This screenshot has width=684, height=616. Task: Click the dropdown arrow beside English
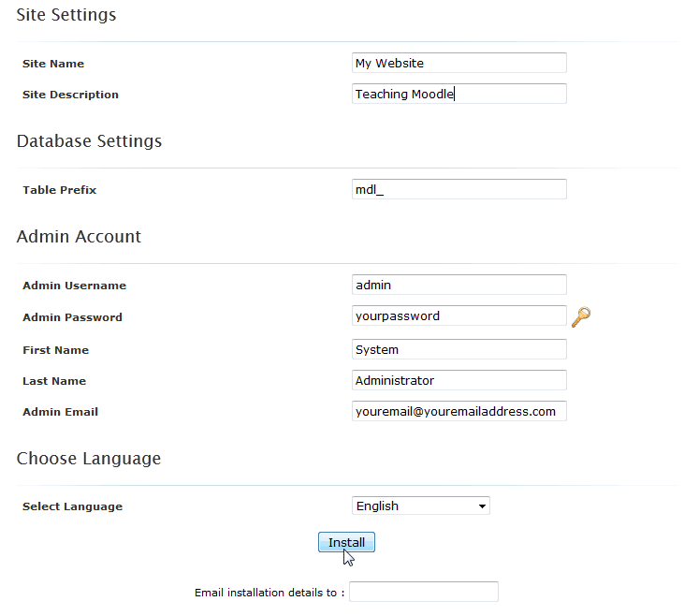[482, 506]
